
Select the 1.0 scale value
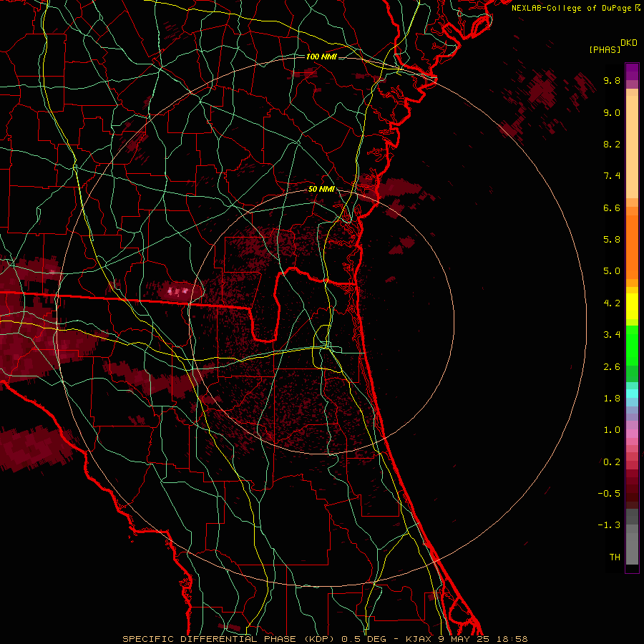(612, 430)
